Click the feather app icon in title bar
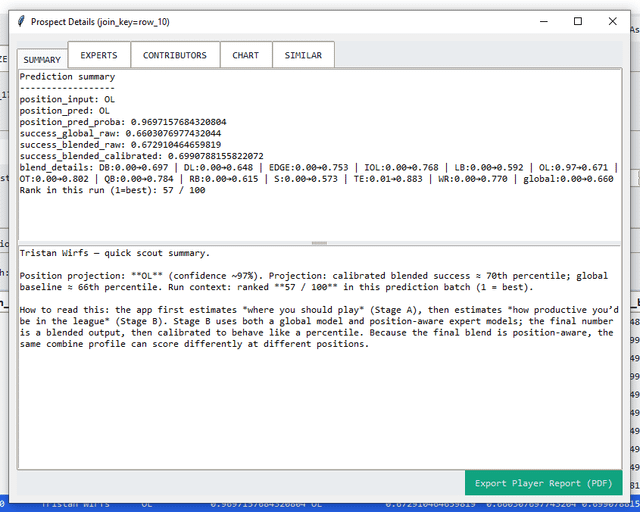 pos(21,21)
